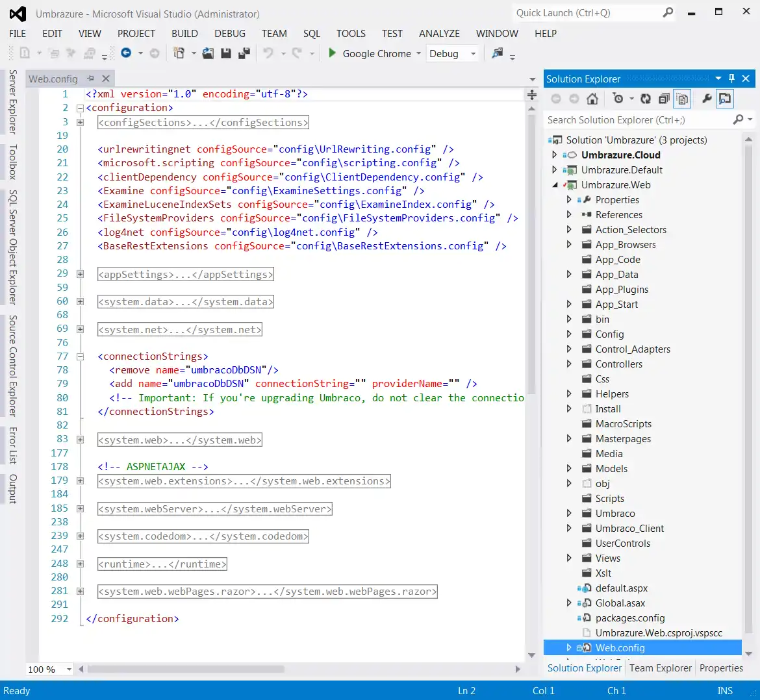Expand the Controllers folder
The width and height of the screenshot is (760, 700).
click(569, 364)
